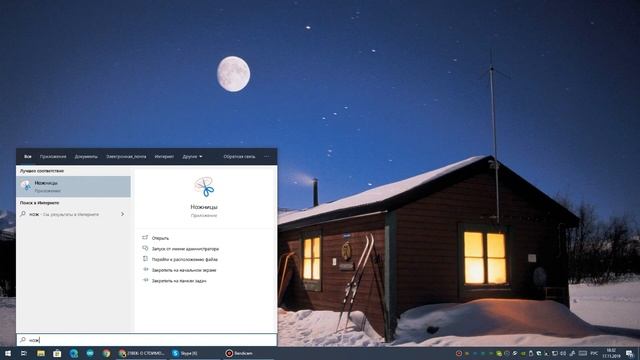Open Microsoft Store from the taskbar

(x=57, y=353)
